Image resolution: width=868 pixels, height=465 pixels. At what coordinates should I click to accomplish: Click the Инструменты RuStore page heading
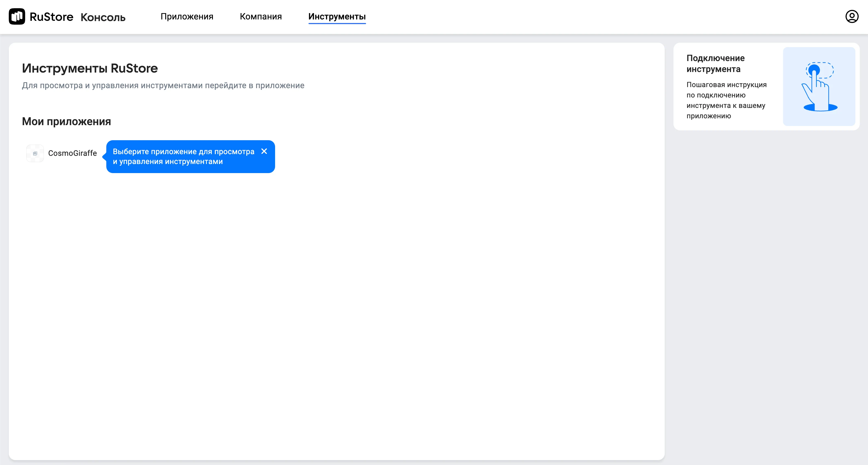[x=90, y=68]
